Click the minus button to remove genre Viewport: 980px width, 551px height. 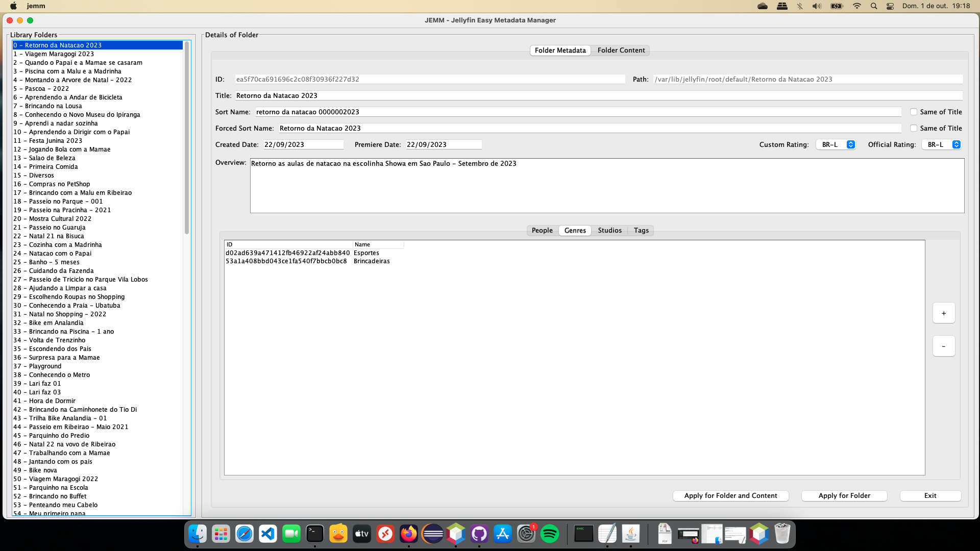pos(943,346)
